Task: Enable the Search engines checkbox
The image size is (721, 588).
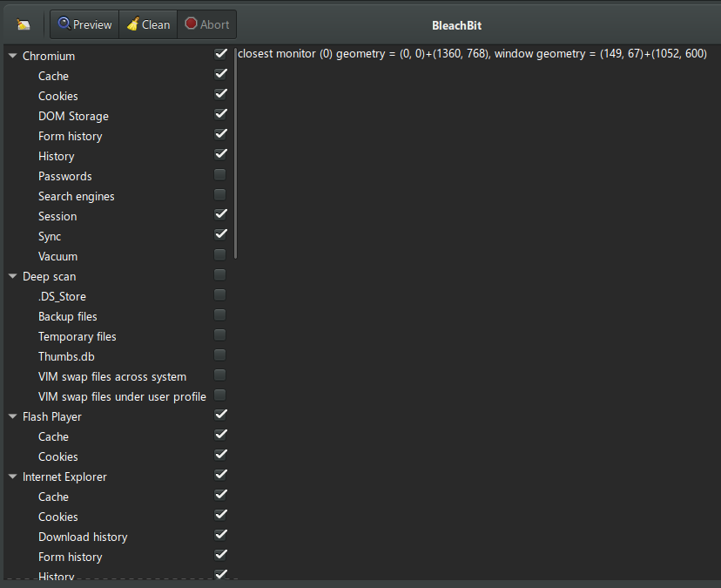Action: click(x=220, y=195)
